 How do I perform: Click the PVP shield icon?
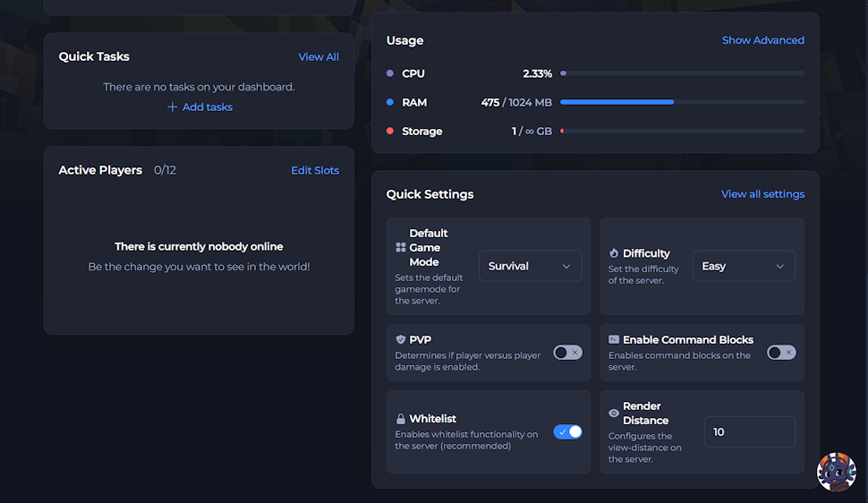401,339
